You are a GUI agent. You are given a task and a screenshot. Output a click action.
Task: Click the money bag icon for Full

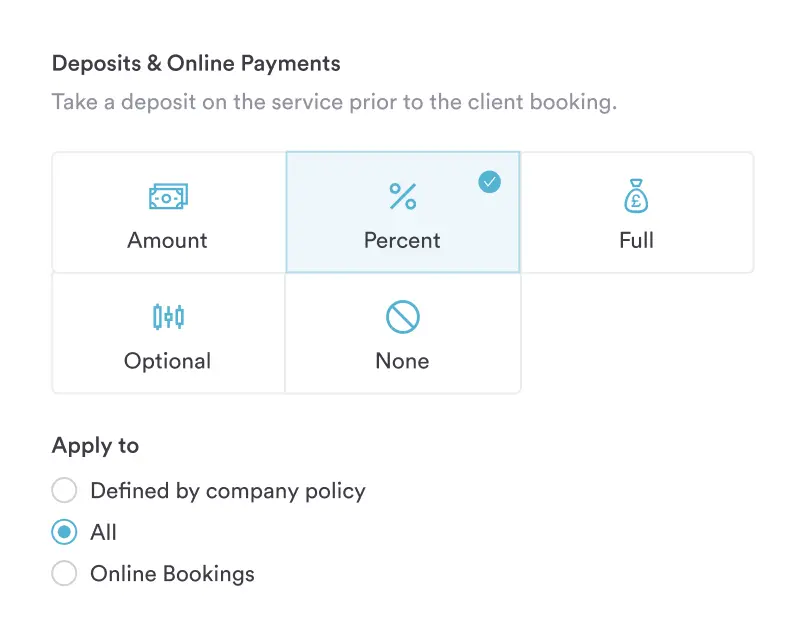[636, 196]
